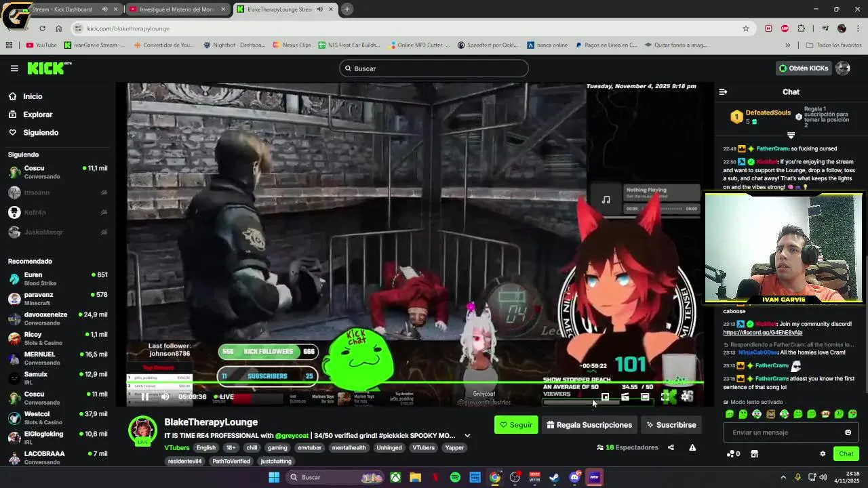
Task: Open a new browser tab
Action: point(347,9)
